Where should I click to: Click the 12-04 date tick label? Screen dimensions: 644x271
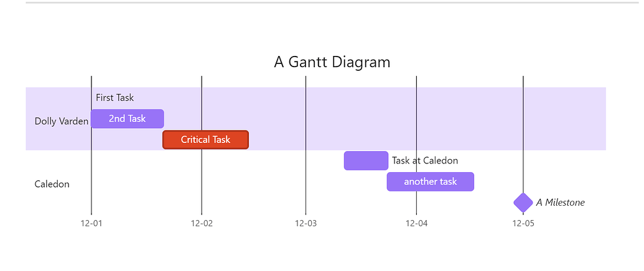click(x=416, y=223)
